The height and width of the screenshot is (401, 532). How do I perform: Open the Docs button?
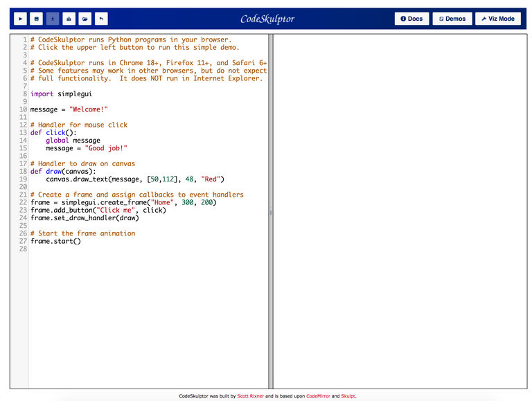coord(411,19)
